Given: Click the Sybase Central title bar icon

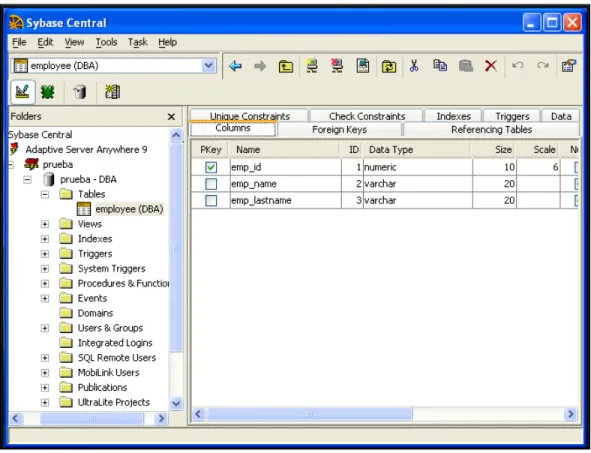Looking at the screenshot, I should [16, 23].
